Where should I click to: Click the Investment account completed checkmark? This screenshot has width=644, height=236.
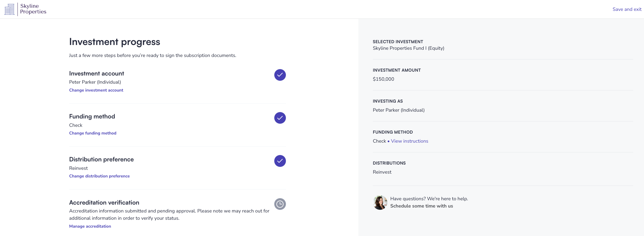(x=280, y=75)
